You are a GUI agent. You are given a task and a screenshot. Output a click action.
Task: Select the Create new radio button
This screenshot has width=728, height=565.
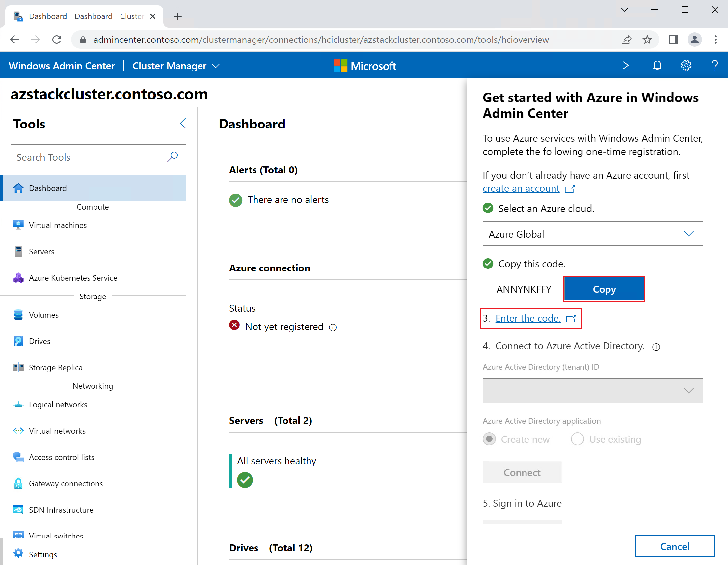point(489,439)
